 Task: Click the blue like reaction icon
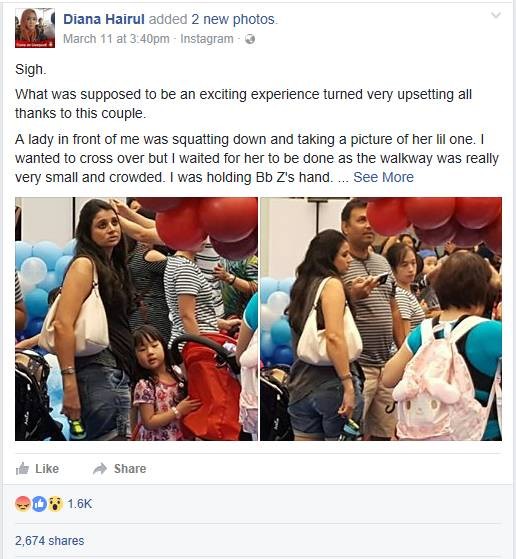39,504
